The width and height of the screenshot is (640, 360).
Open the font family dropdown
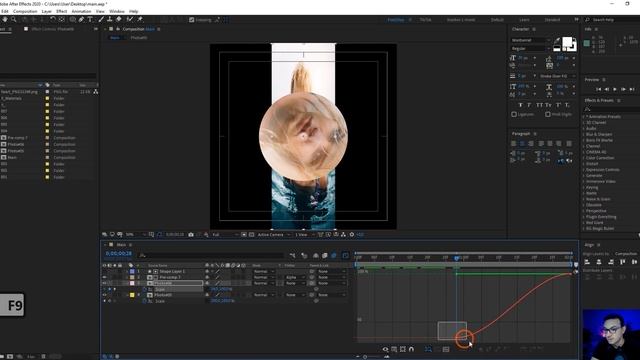[x=530, y=40]
